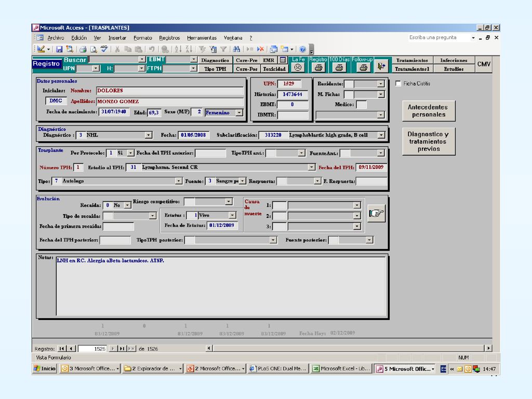Print the 100 Días report

[x=339, y=67]
